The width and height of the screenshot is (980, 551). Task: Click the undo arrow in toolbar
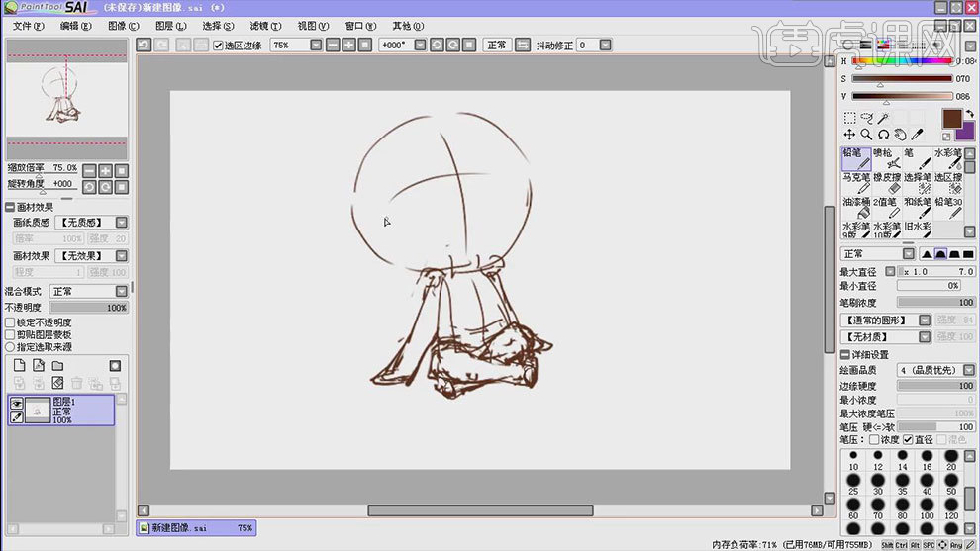(x=144, y=45)
